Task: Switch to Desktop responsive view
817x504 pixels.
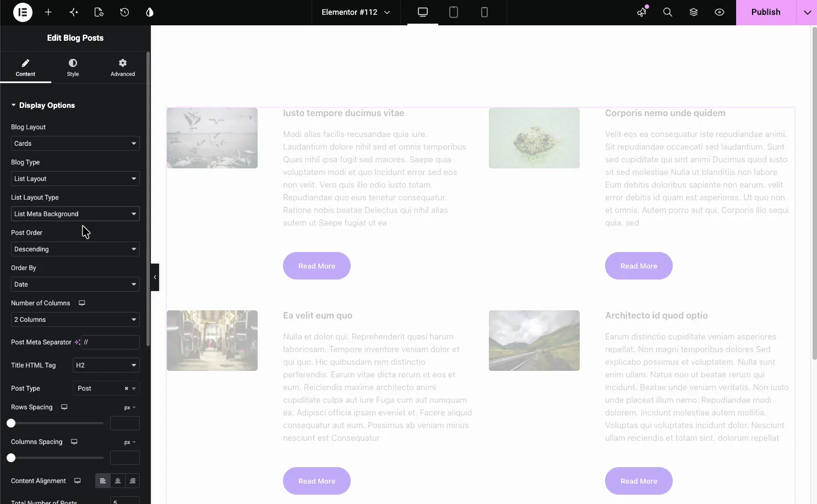Action: pos(423,12)
